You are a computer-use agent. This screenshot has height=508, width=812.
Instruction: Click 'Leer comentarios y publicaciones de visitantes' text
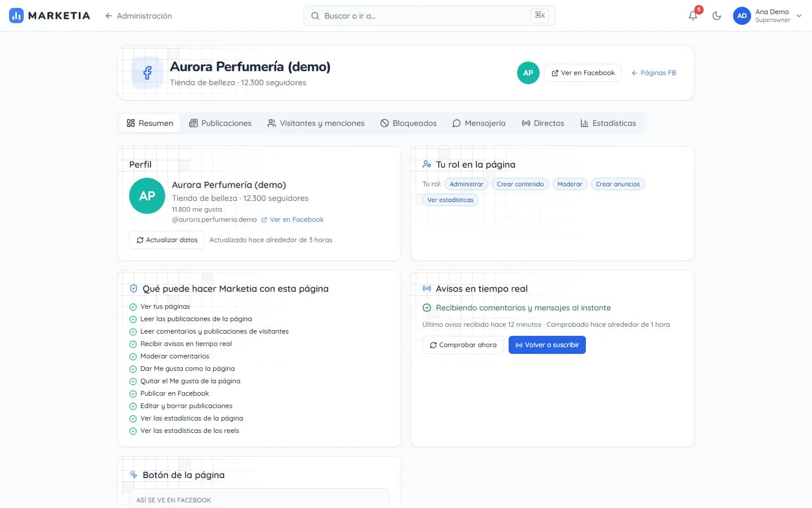point(214,331)
